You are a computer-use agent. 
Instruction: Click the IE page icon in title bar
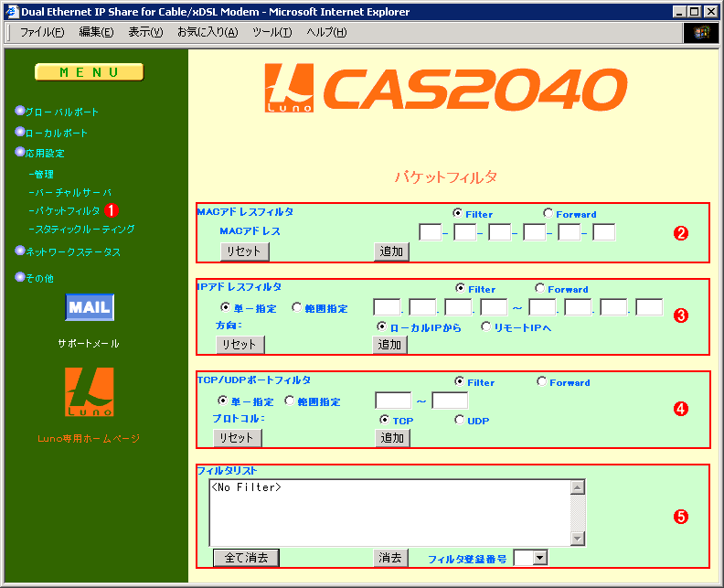pyautogui.click(x=11, y=11)
